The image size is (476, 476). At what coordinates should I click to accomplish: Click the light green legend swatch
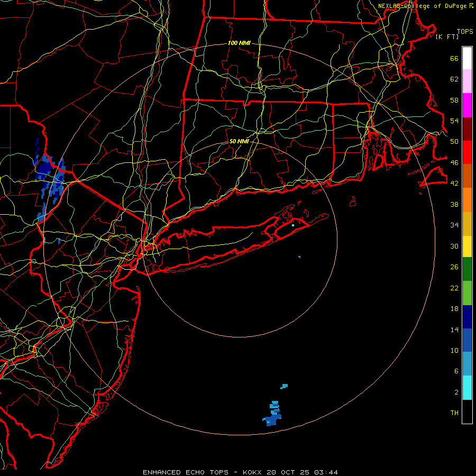point(467,293)
